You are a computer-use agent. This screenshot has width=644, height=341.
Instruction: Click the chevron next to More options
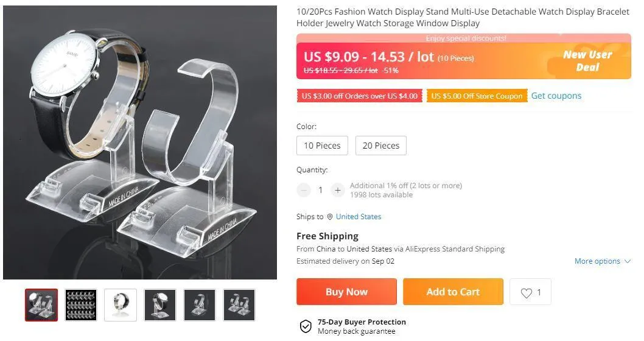[627, 261]
